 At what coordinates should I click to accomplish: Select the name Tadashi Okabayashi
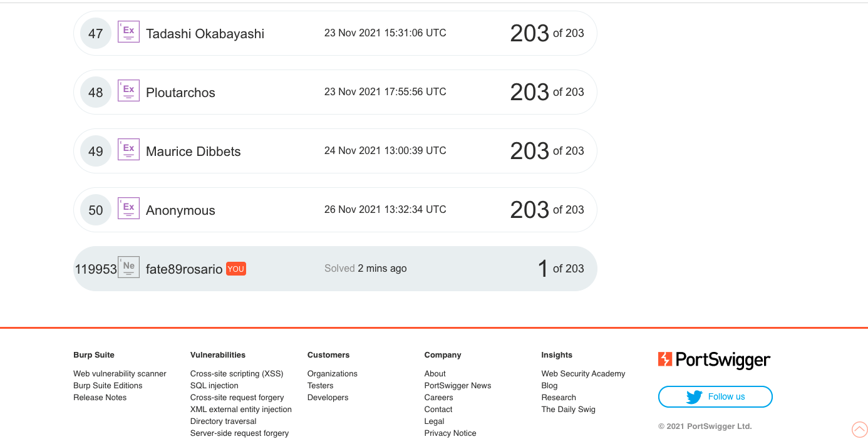(x=205, y=34)
